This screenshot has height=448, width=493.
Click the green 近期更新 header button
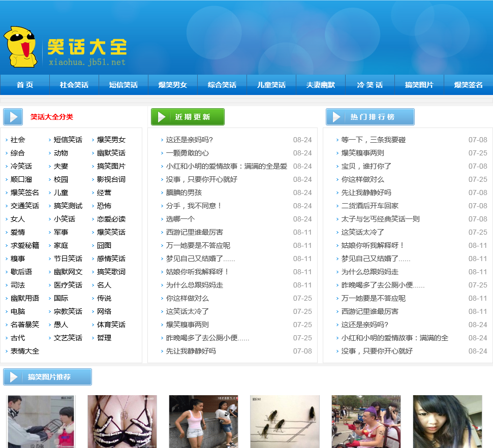pos(188,117)
